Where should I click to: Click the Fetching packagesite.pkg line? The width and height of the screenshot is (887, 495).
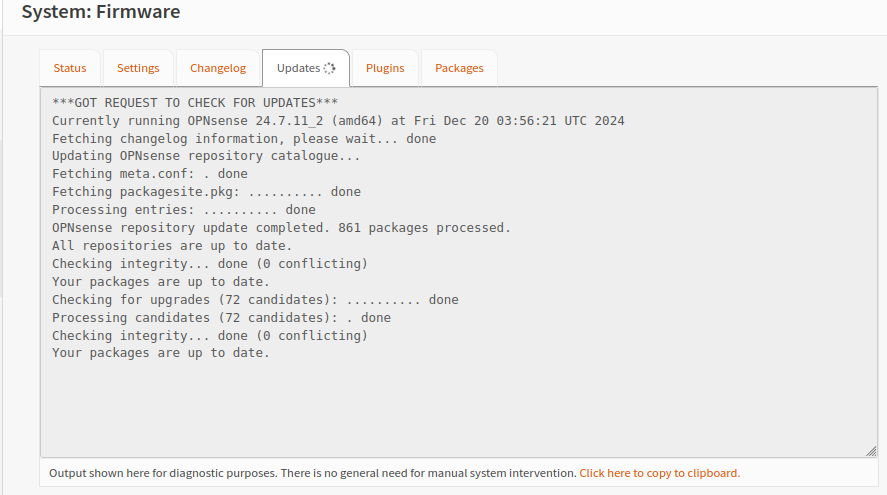point(206,192)
